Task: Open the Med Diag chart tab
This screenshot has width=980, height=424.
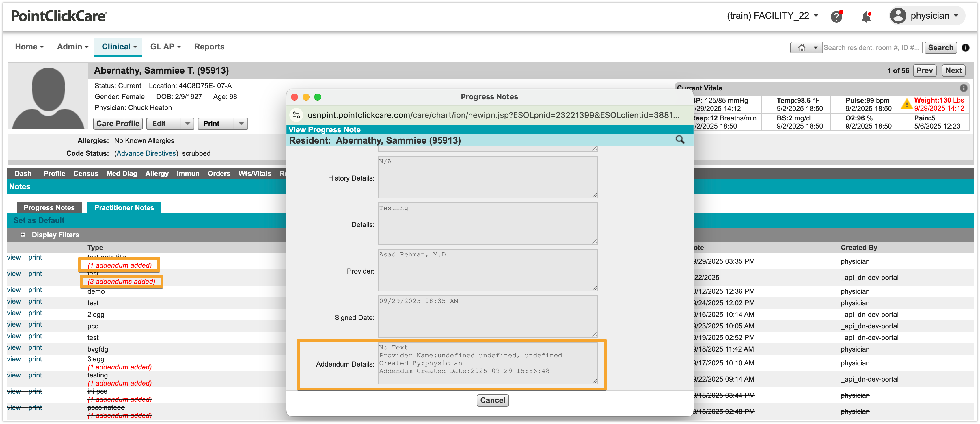Action: tap(122, 173)
